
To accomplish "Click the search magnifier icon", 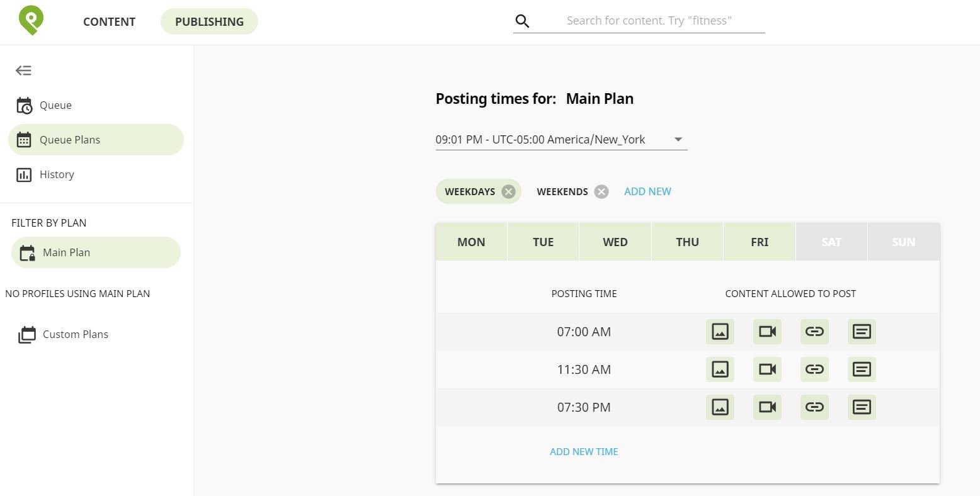I will coord(522,21).
